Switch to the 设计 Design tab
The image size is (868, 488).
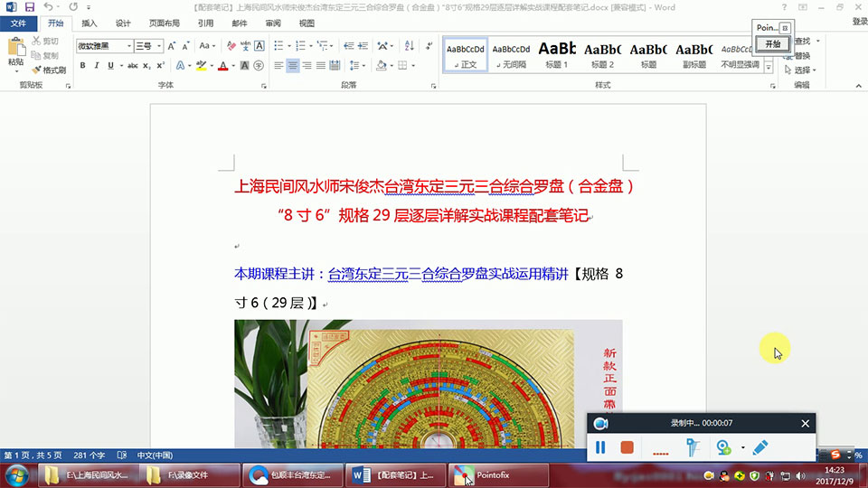click(x=123, y=23)
